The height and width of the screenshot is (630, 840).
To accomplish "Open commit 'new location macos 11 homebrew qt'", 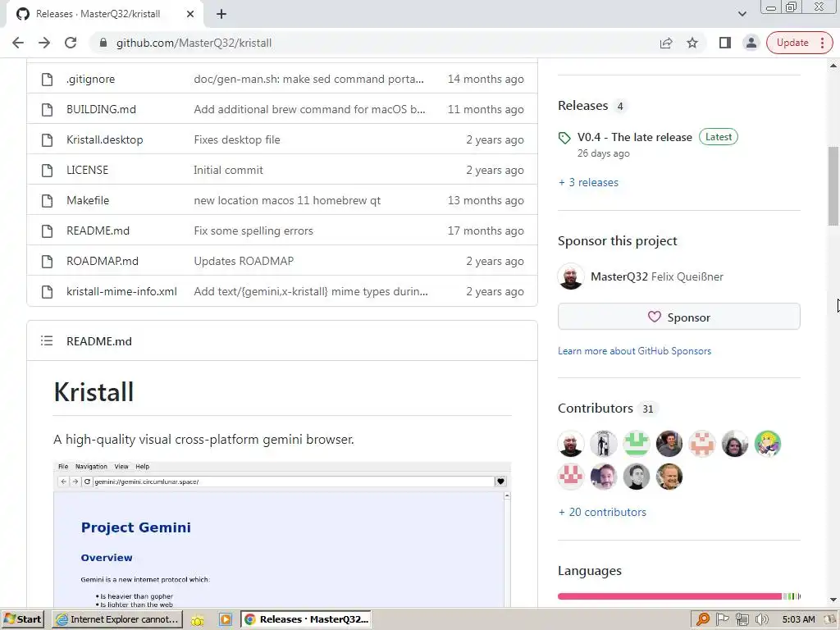I will click(x=287, y=200).
